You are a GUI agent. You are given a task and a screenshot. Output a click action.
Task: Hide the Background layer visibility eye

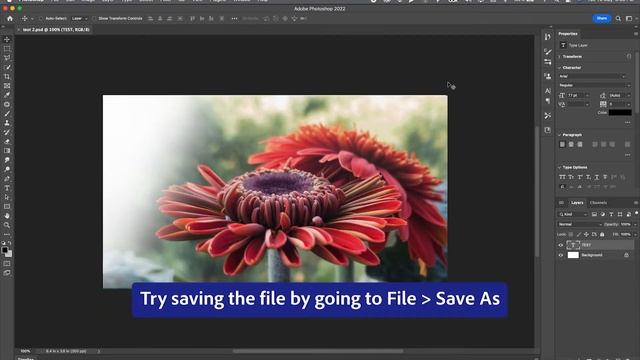[x=560, y=255]
